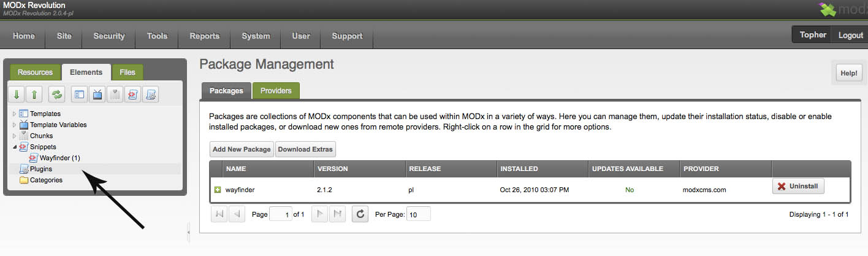
Task: Click the new Template toolbar icon
Action: [x=80, y=95]
